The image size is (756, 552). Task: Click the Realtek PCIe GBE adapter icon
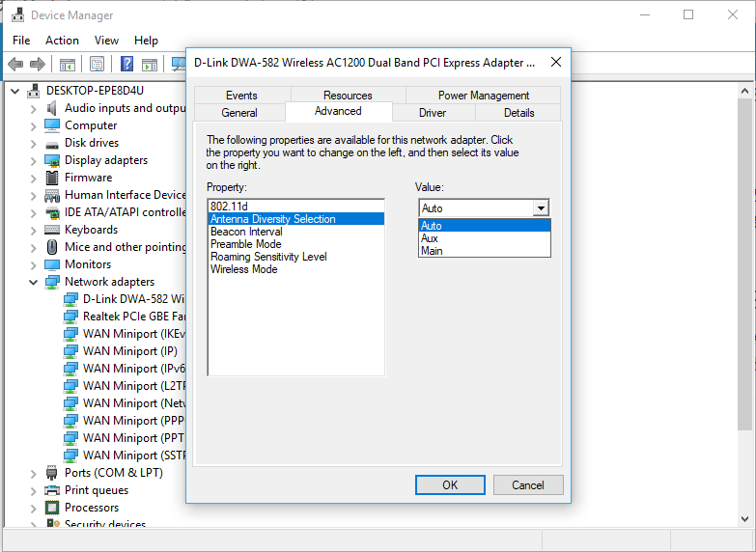[70, 317]
